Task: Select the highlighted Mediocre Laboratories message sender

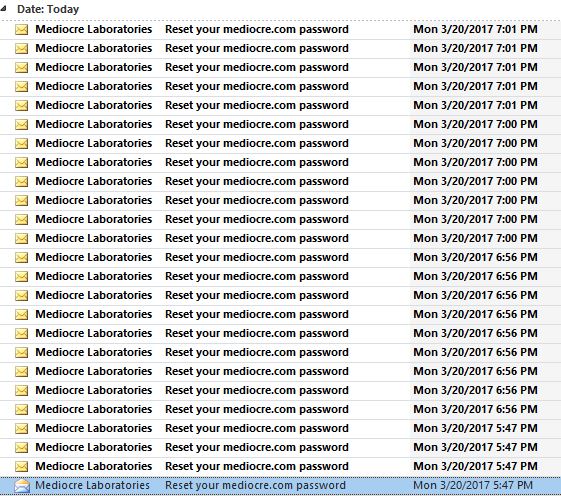Action: point(92,485)
